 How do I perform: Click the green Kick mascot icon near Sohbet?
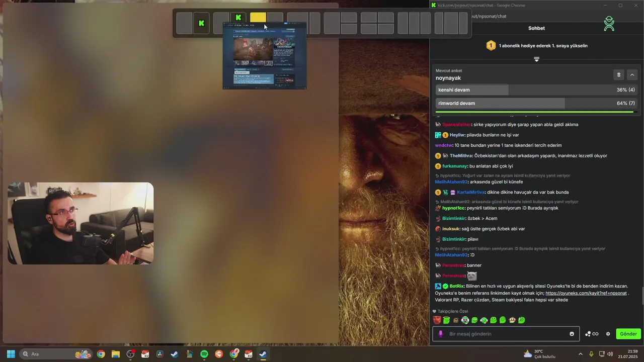609,24
